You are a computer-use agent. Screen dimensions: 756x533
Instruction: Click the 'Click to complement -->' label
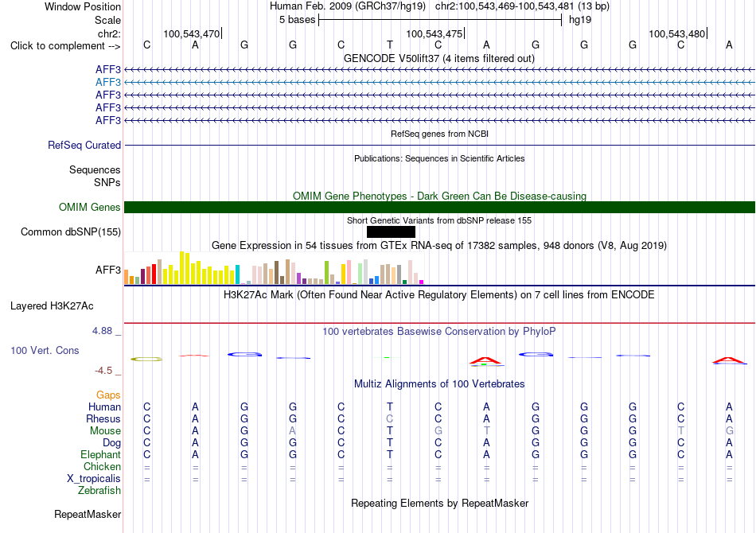pyautogui.click(x=65, y=46)
